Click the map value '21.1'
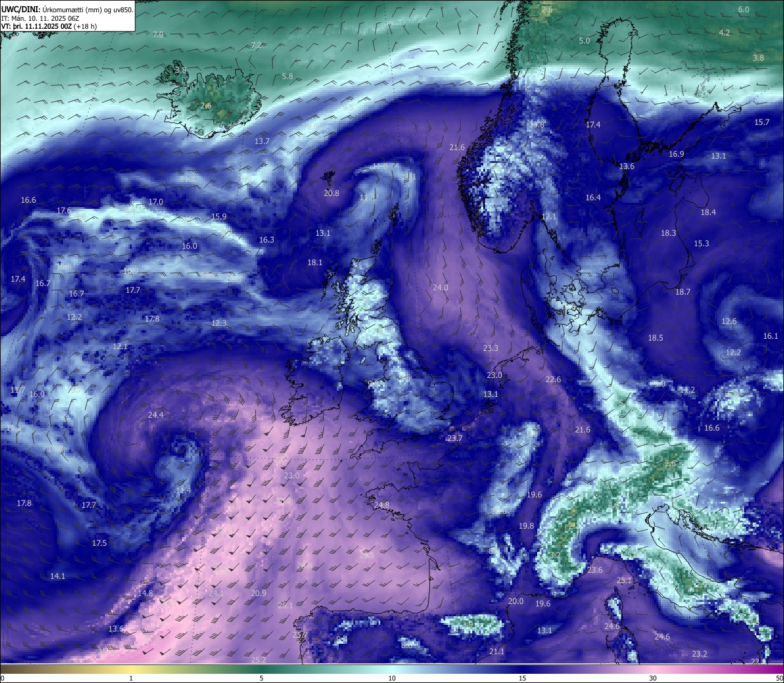Screen dimensions: 784x683 [x=497, y=652]
